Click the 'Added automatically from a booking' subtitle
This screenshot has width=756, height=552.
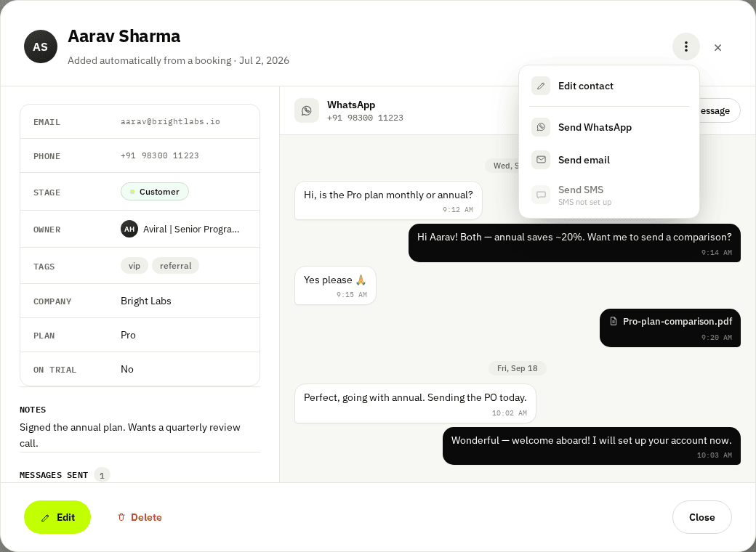tap(178, 61)
